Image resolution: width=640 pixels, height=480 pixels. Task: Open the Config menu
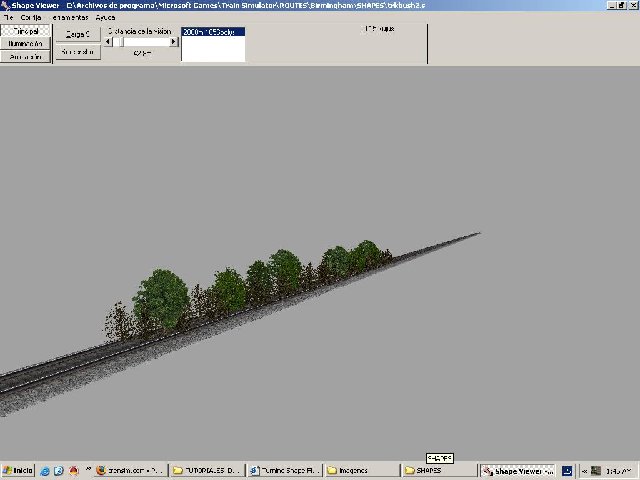click(31, 18)
